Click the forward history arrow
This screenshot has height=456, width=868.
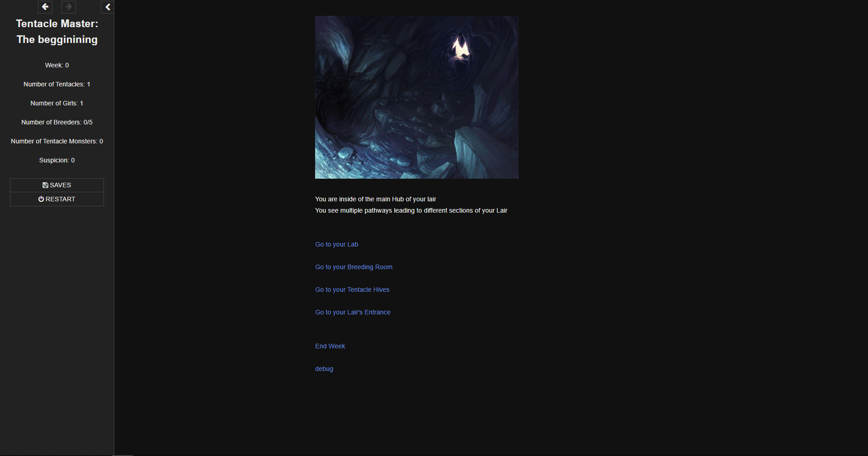click(69, 7)
